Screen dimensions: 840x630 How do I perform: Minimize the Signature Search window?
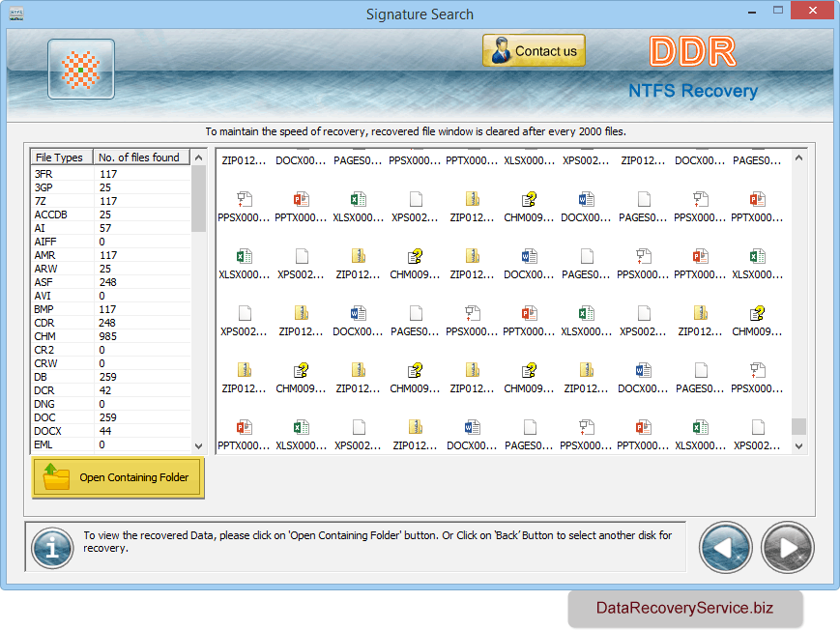point(752,12)
